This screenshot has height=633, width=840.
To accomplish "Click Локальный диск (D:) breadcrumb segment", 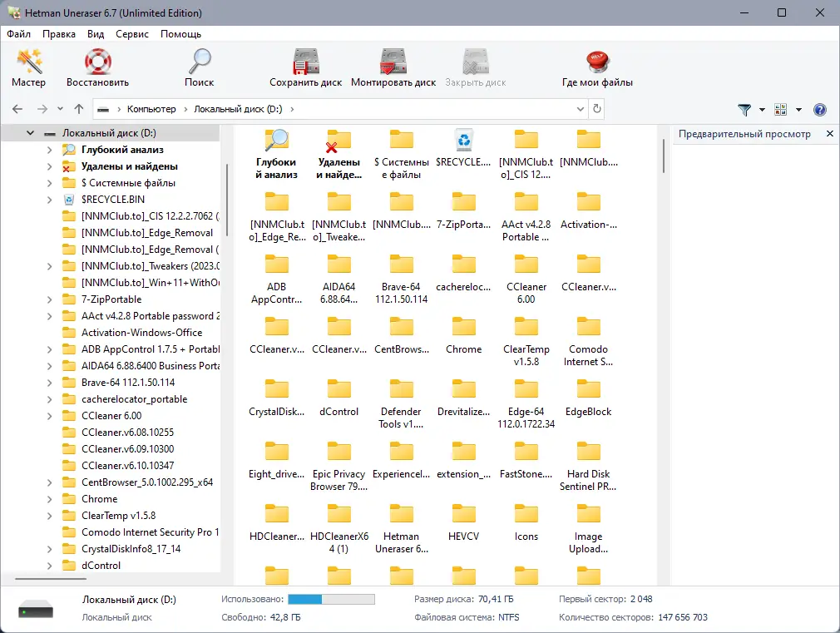I will tap(238, 109).
